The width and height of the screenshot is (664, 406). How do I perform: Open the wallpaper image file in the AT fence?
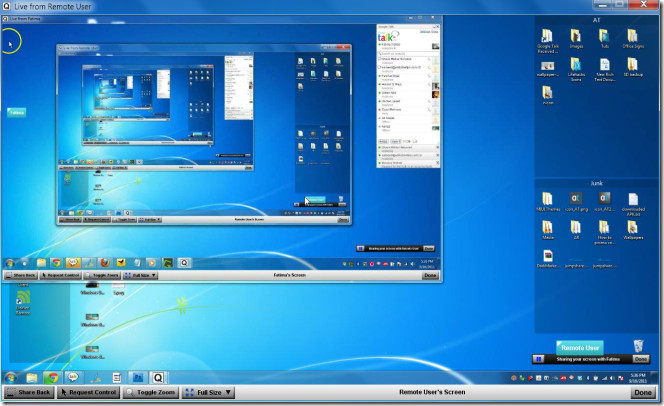[x=548, y=68]
